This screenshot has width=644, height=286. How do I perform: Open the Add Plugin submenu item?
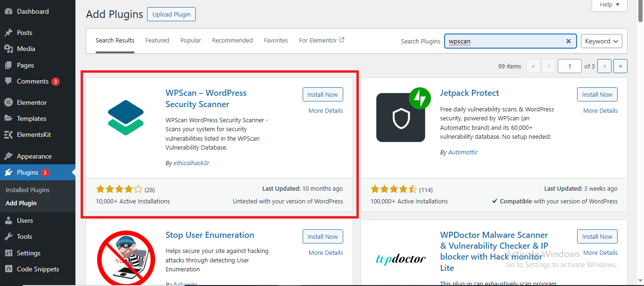click(21, 203)
